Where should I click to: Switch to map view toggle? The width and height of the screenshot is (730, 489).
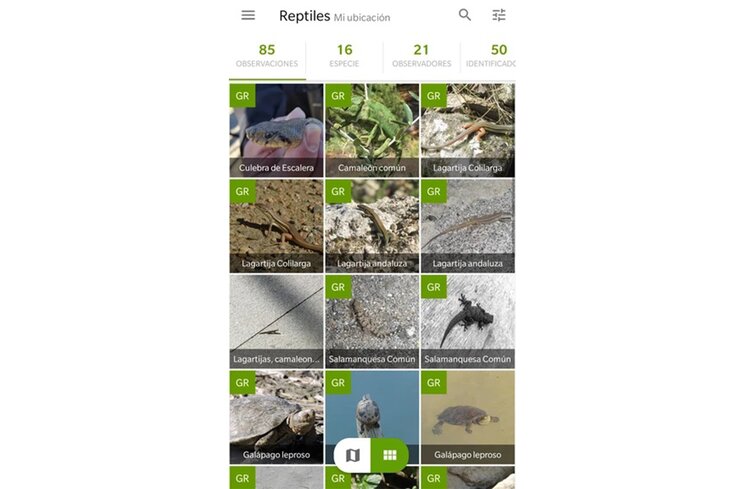pyautogui.click(x=353, y=455)
